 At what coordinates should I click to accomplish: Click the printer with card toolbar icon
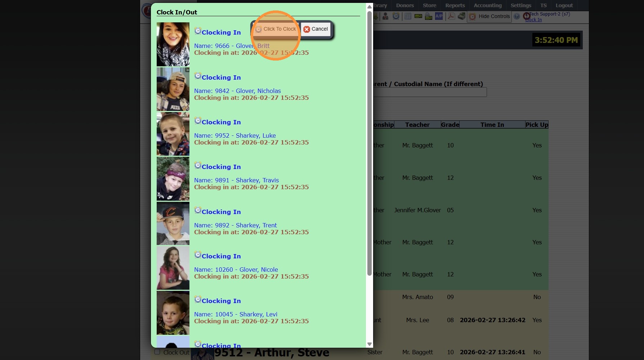pos(429,16)
